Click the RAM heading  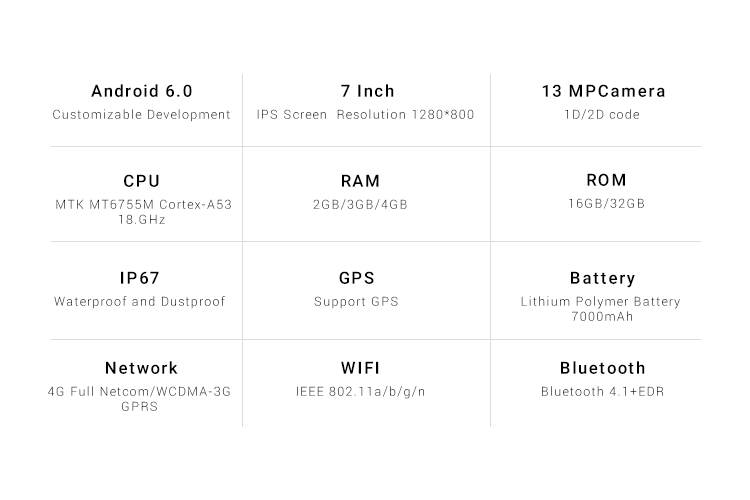pos(360,181)
